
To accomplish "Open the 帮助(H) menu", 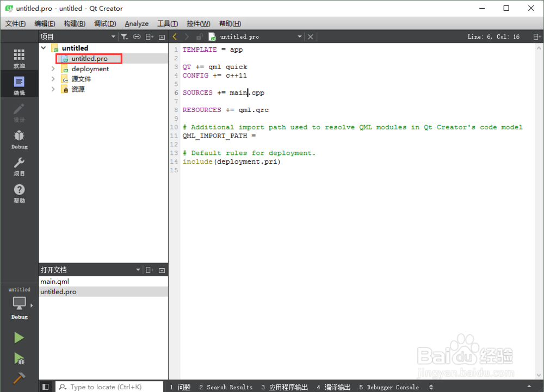I will point(230,23).
